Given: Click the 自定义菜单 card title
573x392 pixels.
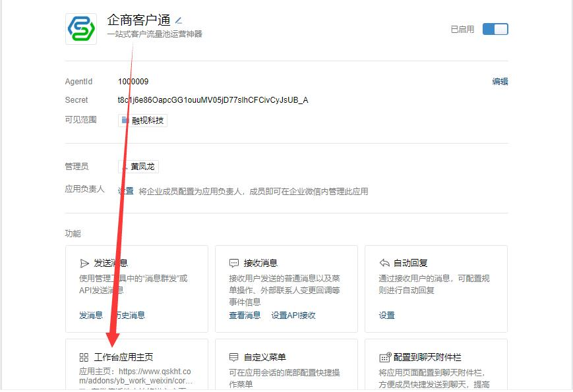Looking at the screenshot, I should point(265,357).
